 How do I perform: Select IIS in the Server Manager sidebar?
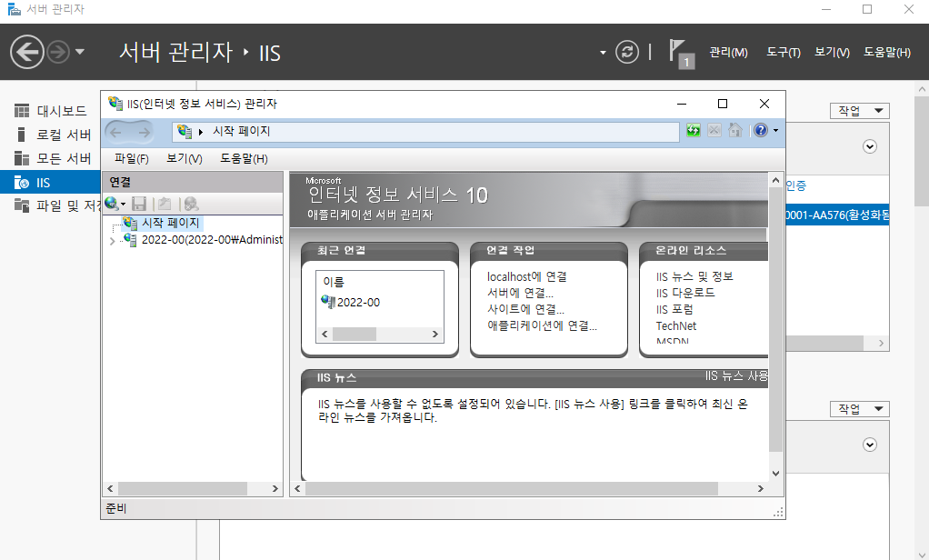tap(50, 182)
